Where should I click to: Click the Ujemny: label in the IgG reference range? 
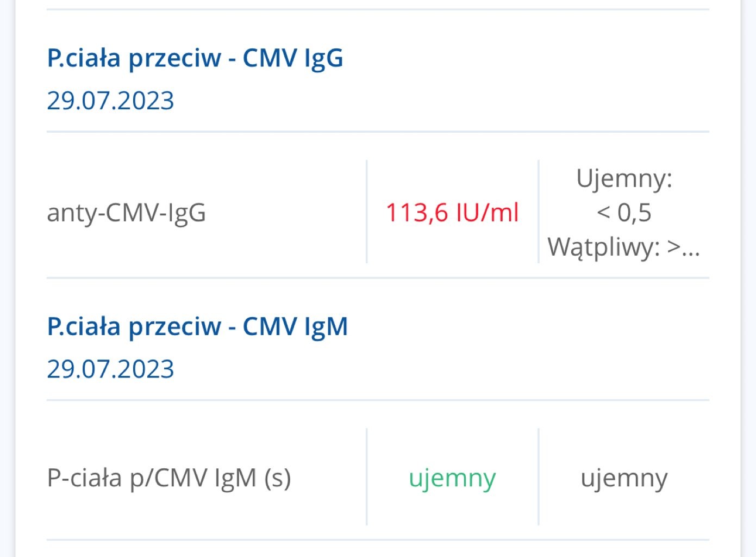pyautogui.click(x=624, y=178)
